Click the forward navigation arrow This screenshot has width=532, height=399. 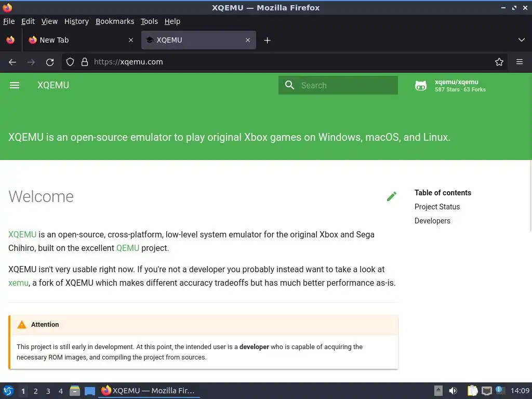pyautogui.click(x=31, y=62)
